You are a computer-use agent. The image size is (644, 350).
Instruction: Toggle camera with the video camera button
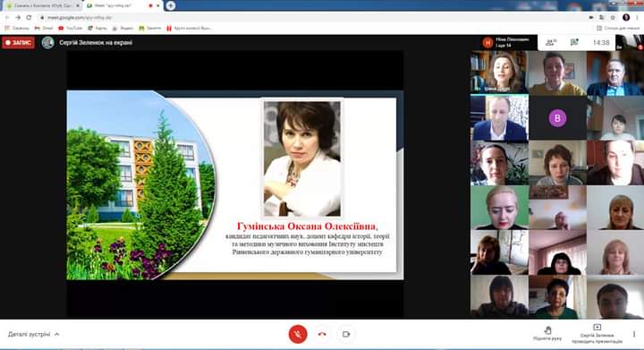click(346, 335)
